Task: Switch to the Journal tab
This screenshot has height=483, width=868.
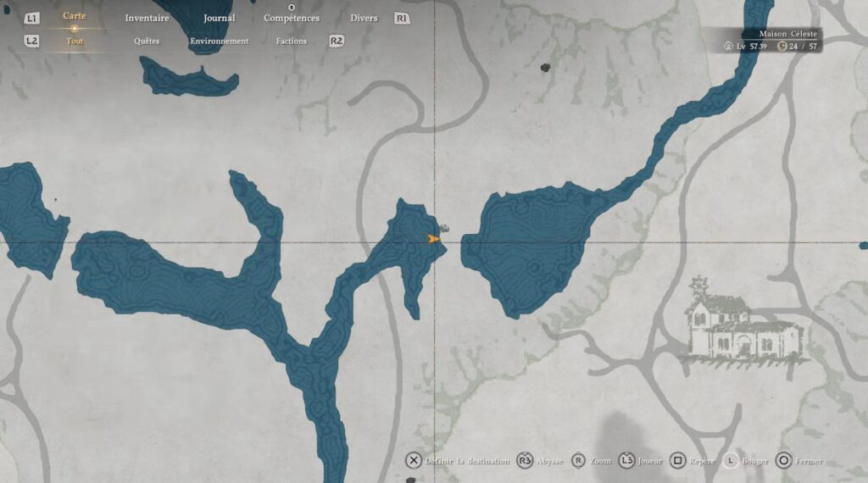Action: 220,18
